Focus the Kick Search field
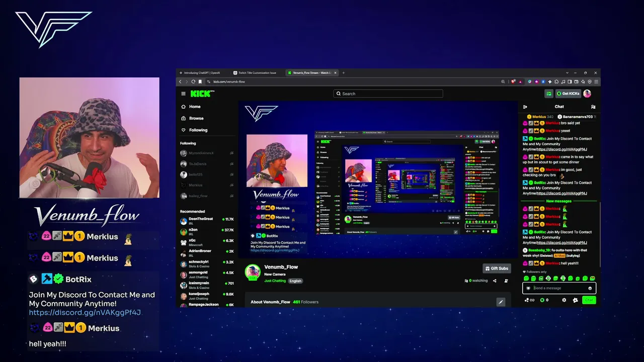The height and width of the screenshot is (362, 644). point(388,94)
